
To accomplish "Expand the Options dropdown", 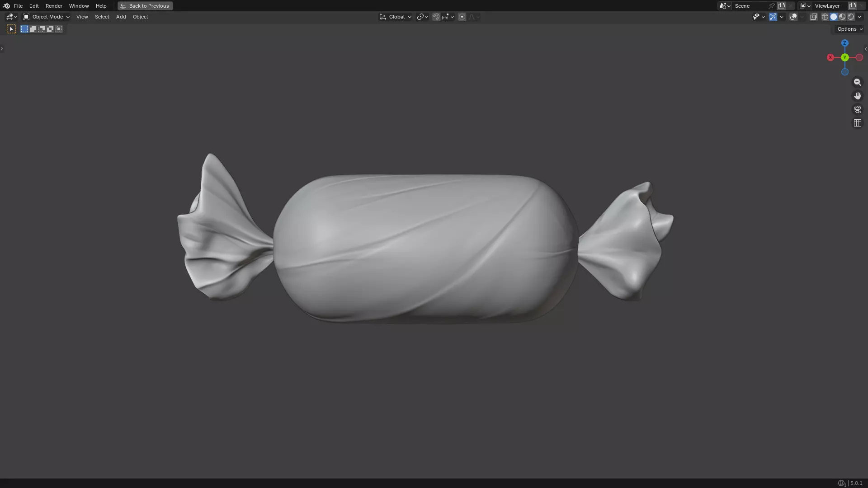I will pos(849,29).
